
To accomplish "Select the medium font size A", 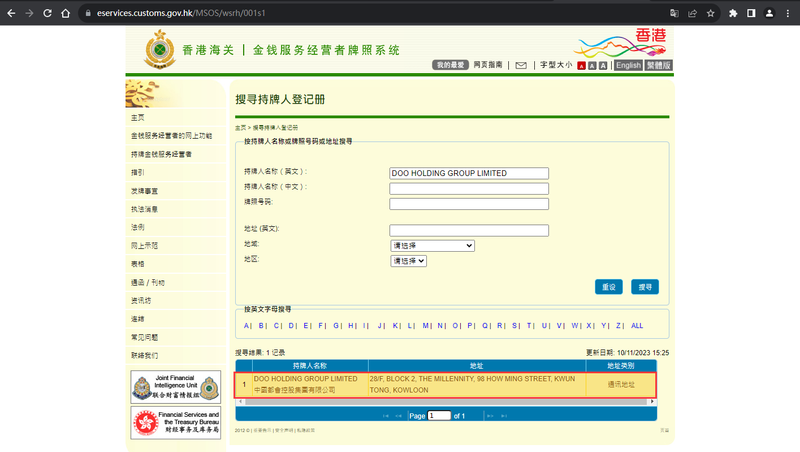I will click(x=592, y=66).
